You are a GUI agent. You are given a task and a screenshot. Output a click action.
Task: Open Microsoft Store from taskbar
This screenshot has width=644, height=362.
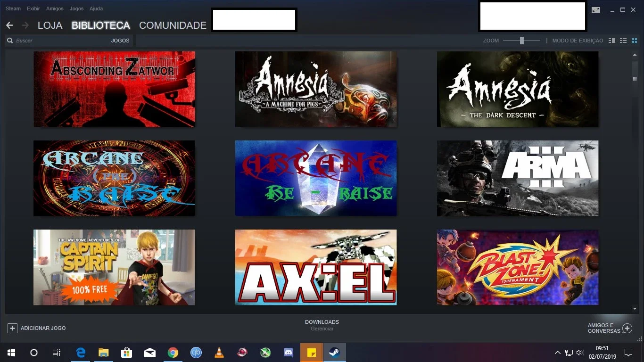pos(126,353)
